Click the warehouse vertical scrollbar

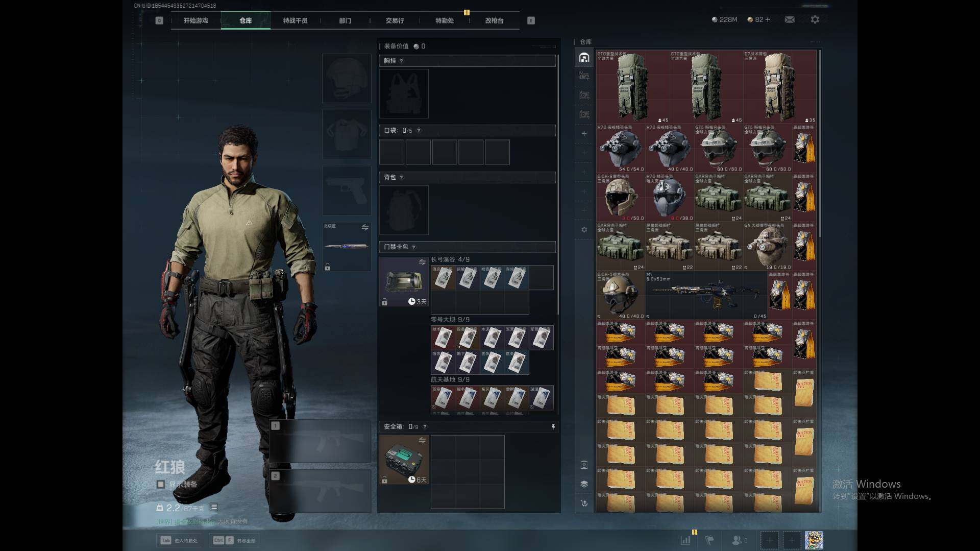click(x=820, y=143)
